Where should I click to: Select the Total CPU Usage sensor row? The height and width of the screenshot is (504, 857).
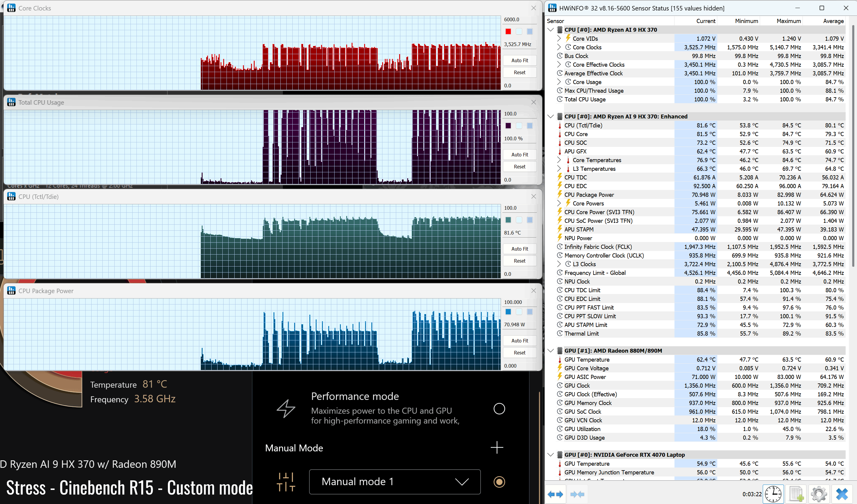(x=695, y=99)
